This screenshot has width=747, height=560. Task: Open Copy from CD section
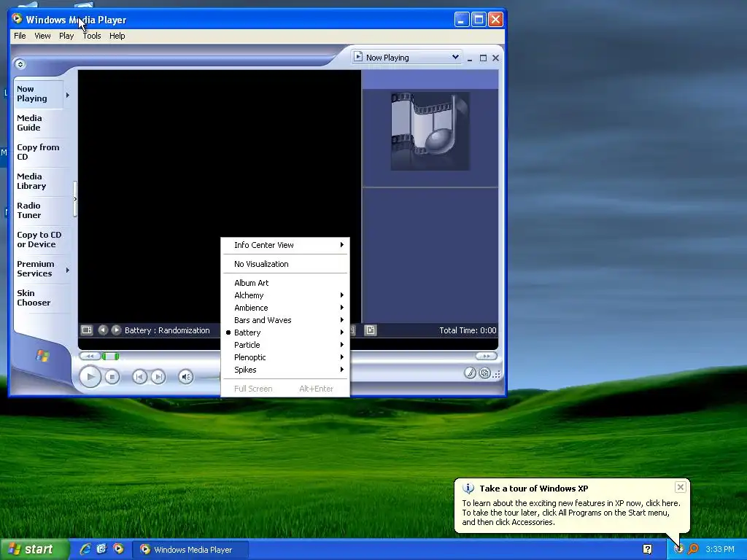[x=38, y=152]
